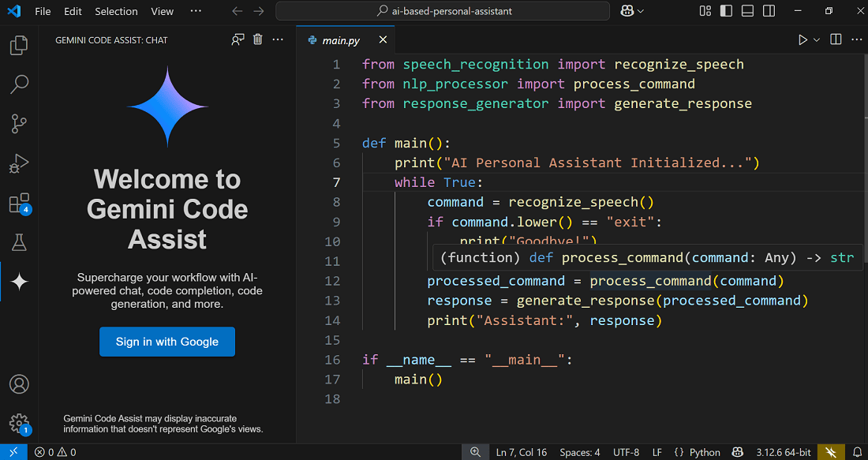The width and height of the screenshot is (868, 460).
Task: Click the ai-based-personal-assistant command center search
Action: point(443,11)
